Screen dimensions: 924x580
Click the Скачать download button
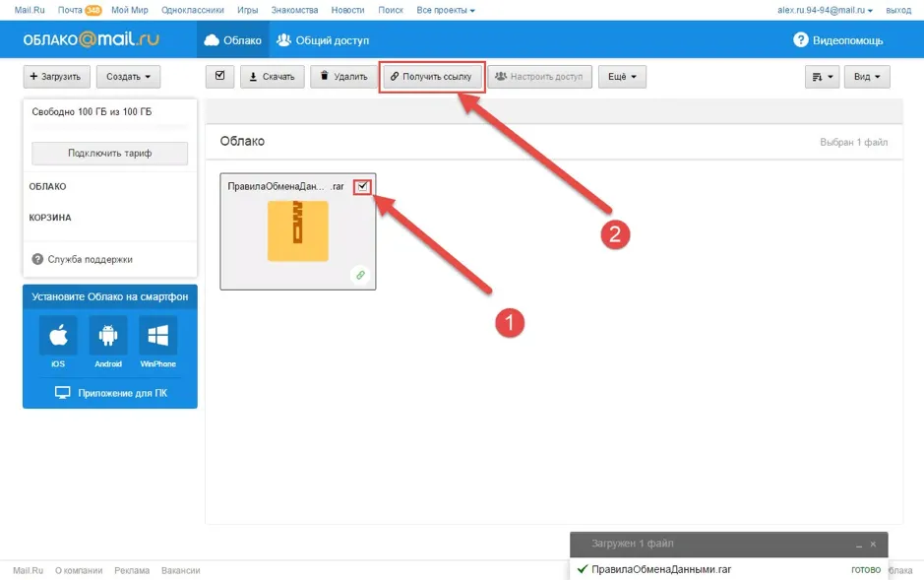pyautogui.click(x=273, y=77)
